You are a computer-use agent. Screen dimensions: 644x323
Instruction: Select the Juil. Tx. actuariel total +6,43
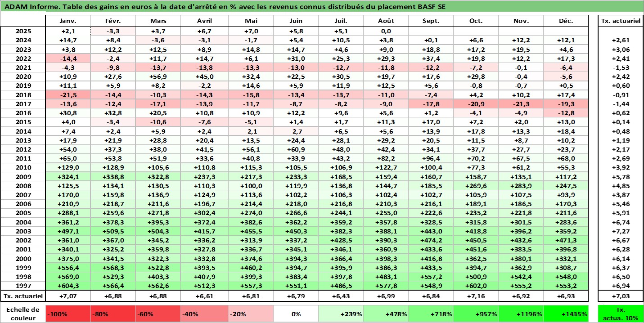point(341,296)
